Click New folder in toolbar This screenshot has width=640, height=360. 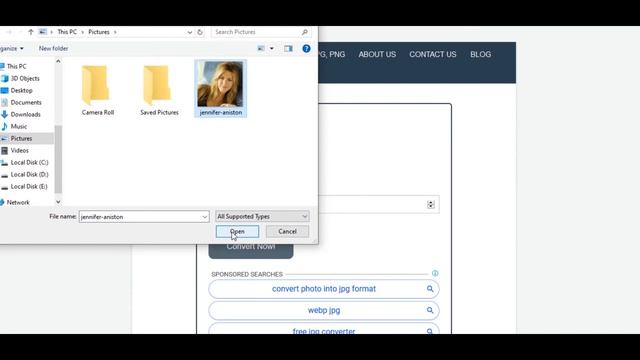coord(53,49)
